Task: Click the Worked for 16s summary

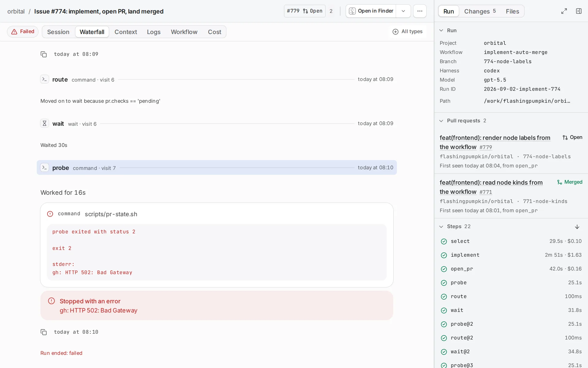Action: (63, 193)
